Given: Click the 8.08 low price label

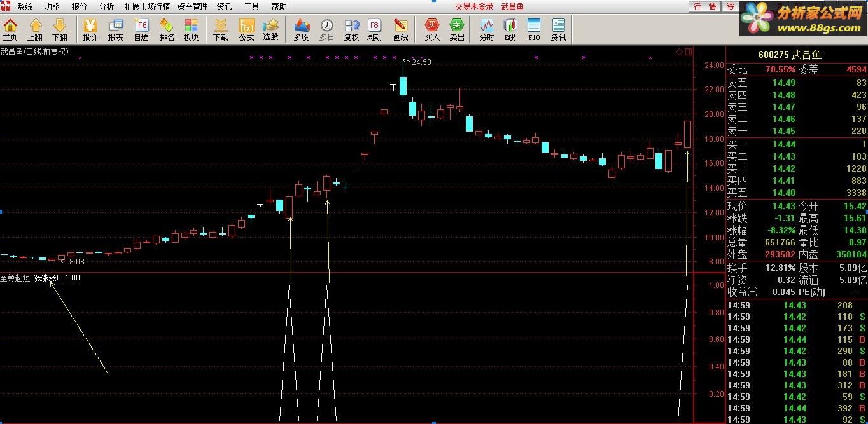Looking at the screenshot, I should pyautogui.click(x=76, y=261).
